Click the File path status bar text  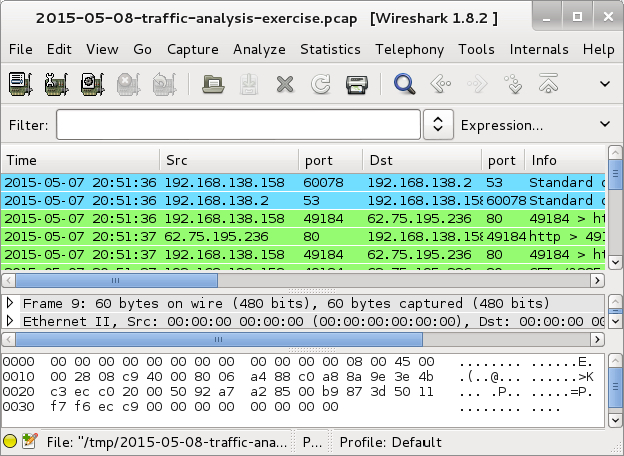click(167, 442)
